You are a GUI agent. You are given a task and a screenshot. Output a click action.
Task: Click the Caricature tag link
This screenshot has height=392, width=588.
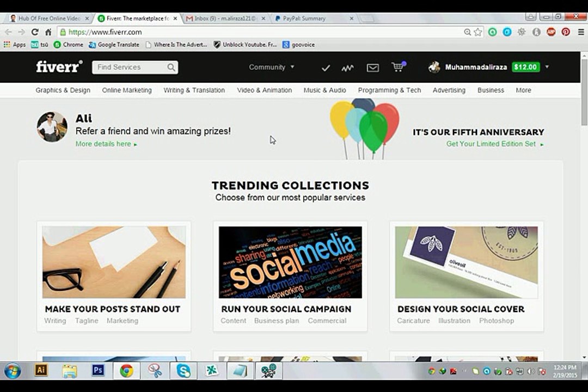click(413, 321)
